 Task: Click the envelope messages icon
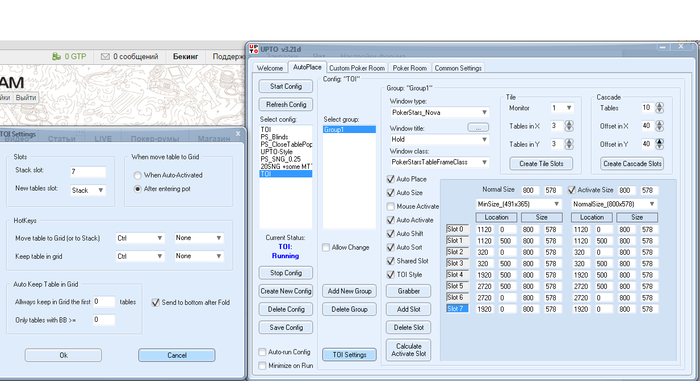coord(105,57)
